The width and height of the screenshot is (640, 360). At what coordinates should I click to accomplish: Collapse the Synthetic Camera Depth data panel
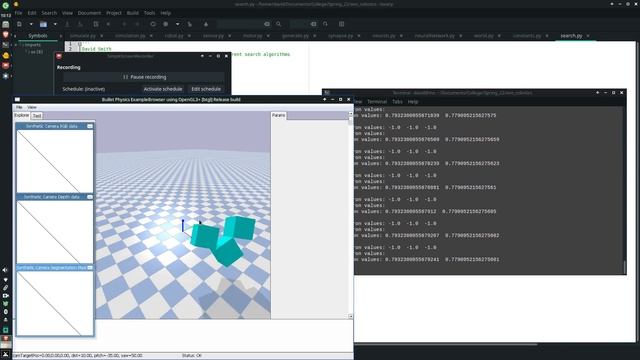[90, 197]
